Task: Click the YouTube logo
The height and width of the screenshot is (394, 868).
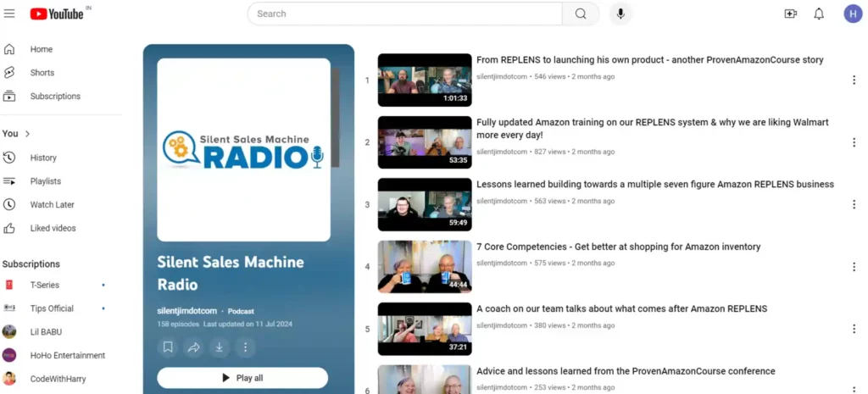Action: click(x=57, y=14)
